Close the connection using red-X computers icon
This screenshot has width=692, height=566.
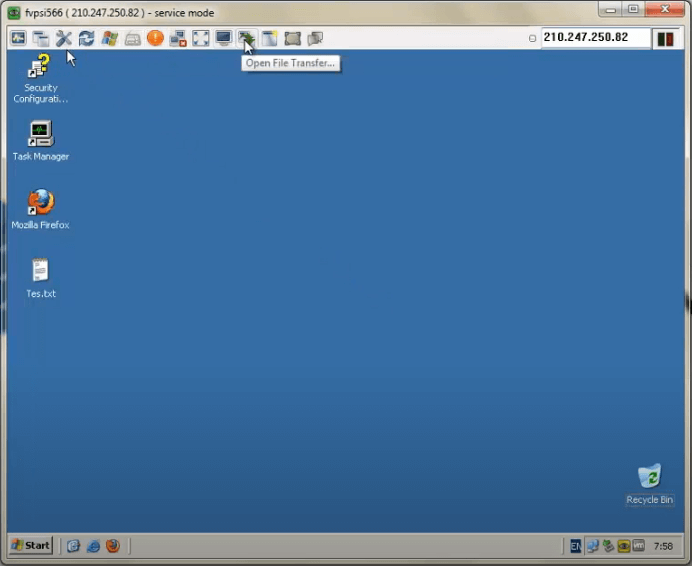[178, 38]
